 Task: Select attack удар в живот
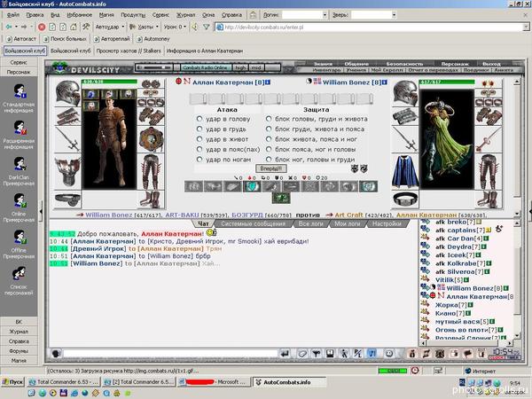point(199,139)
